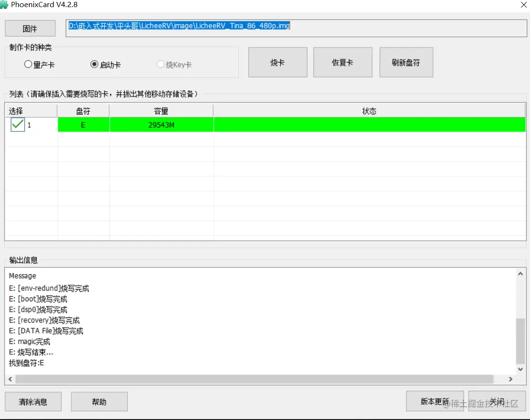
Task: Click the 盘符 column header
Action: coord(83,111)
